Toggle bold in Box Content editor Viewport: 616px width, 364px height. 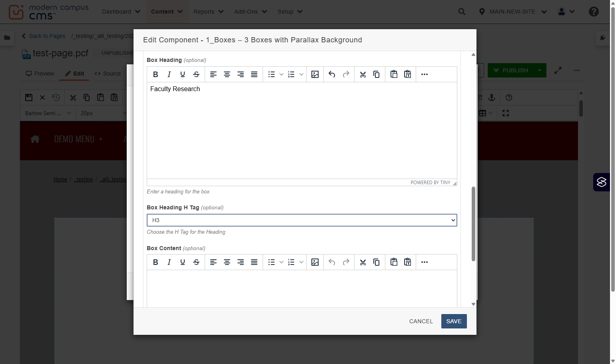(x=155, y=262)
